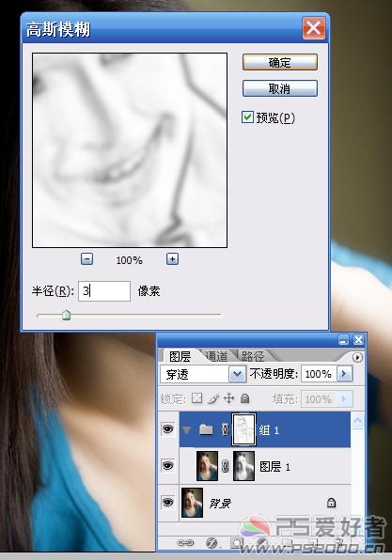The height and width of the screenshot is (560, 392).
Task: Minimize the layers panel
Action: (343, 340)
